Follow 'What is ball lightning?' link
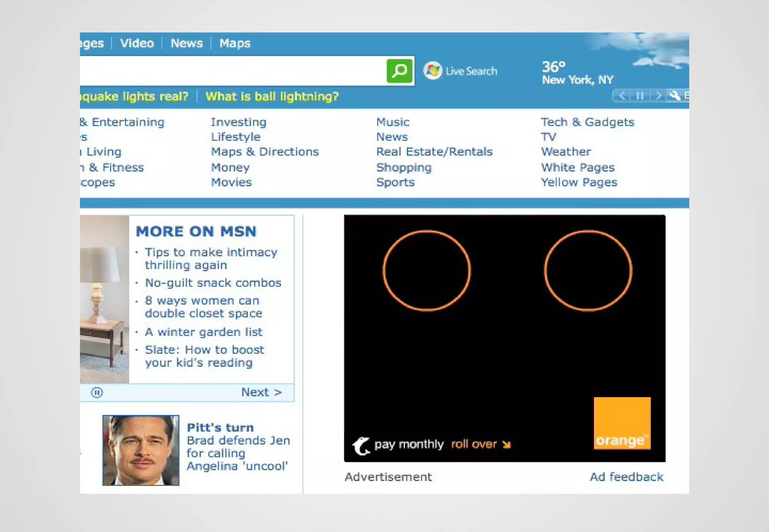Screen dimensions: 769x532 [x=272, y=97]
